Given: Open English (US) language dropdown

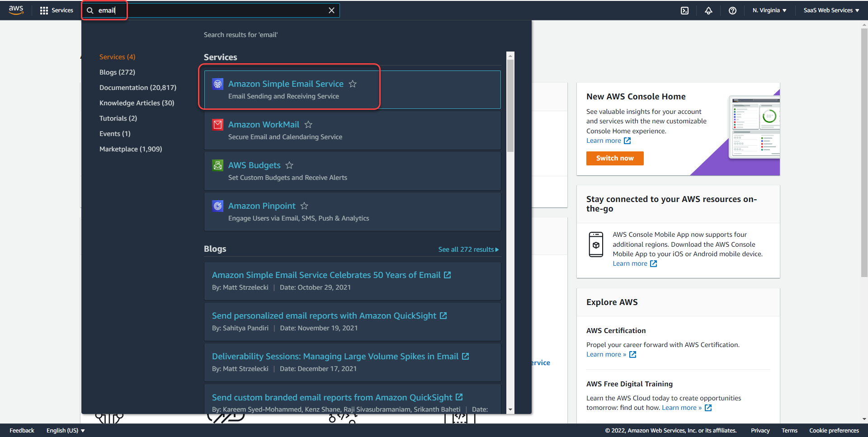Looking at the screenshot, I should coord(66,431).
